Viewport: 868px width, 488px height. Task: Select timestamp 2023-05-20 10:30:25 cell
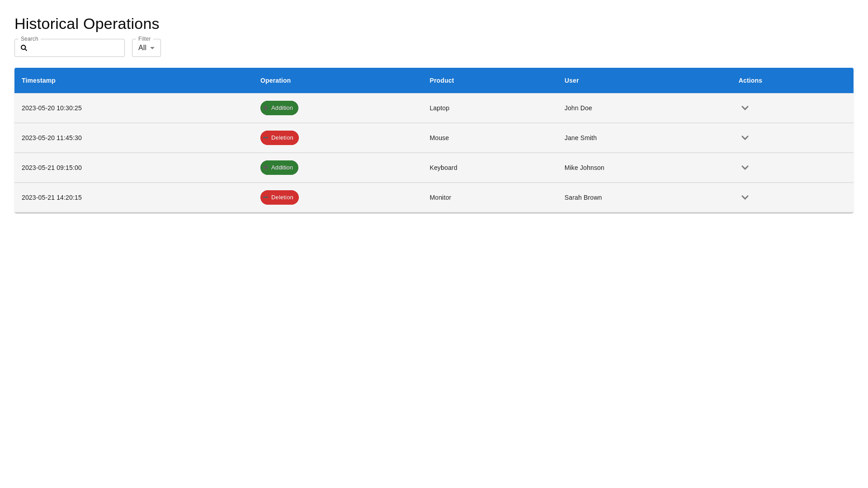(x=52, y=108)
